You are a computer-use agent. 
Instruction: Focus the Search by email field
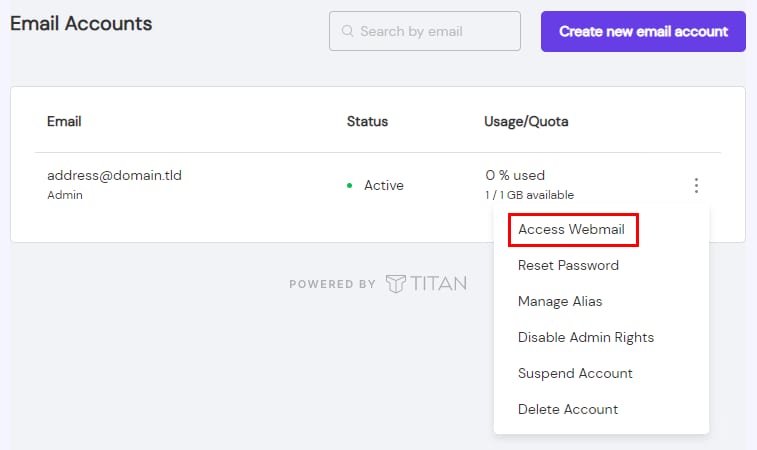click(432, 31)
